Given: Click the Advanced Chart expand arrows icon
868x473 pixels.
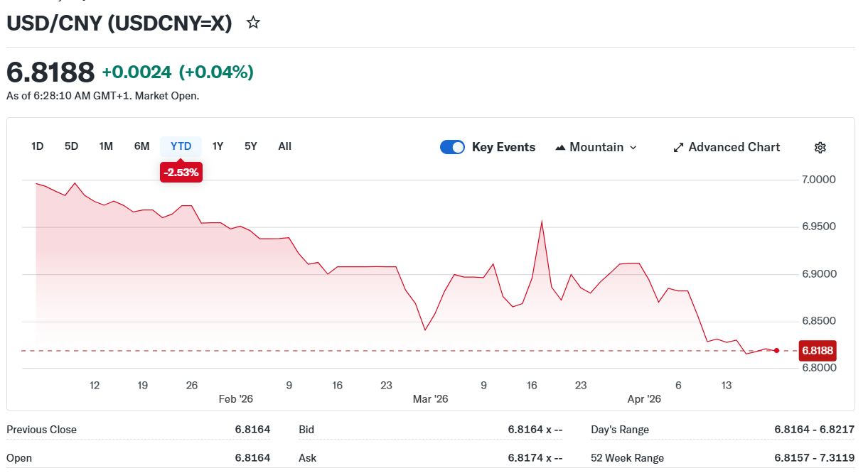Looking at the screenshot, I should click(678, 148).
